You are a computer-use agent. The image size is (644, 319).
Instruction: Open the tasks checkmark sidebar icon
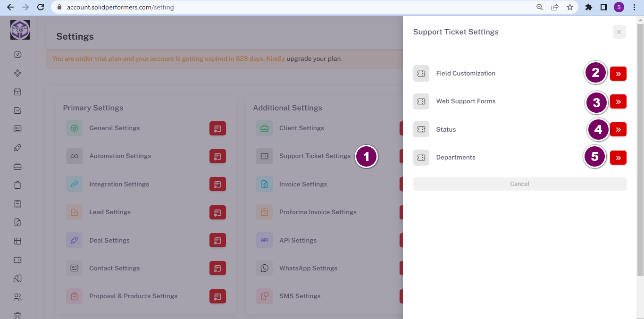coord(17,110)
